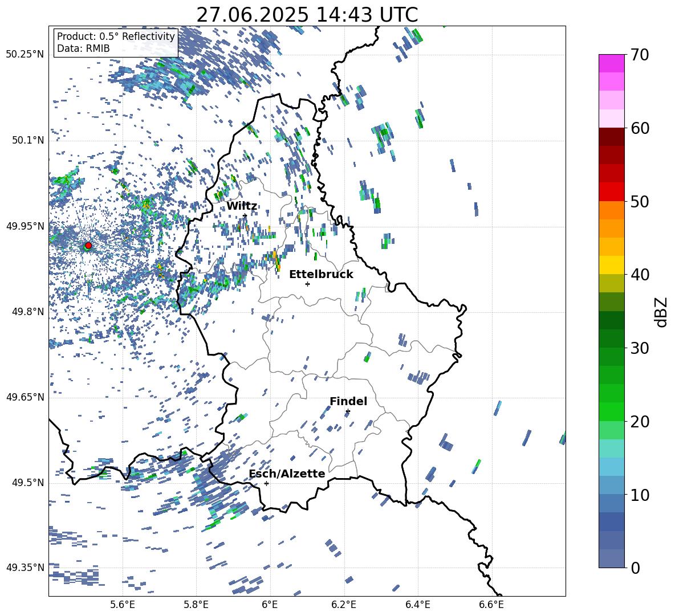Screen dimensions: 675x616
Task: Click the 6.2°E longitude label
Action: 344,605
